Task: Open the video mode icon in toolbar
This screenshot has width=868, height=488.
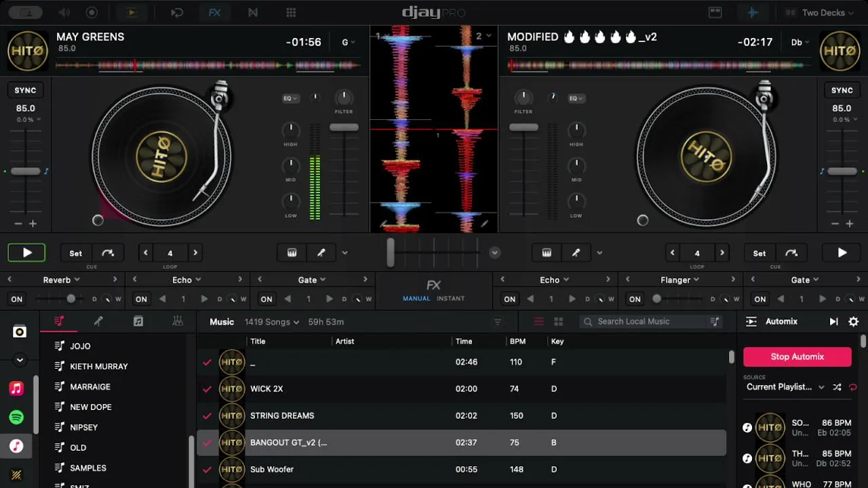Action: click(x=132, y=13)
